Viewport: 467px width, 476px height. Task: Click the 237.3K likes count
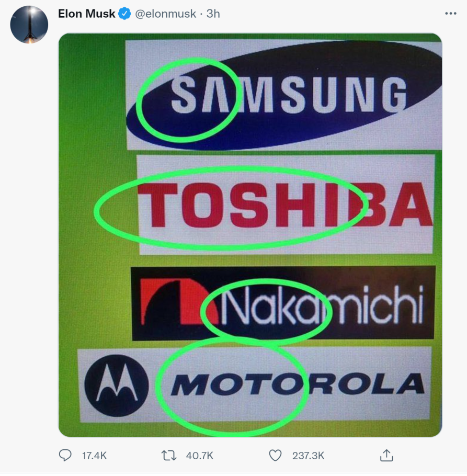point(309,456)
